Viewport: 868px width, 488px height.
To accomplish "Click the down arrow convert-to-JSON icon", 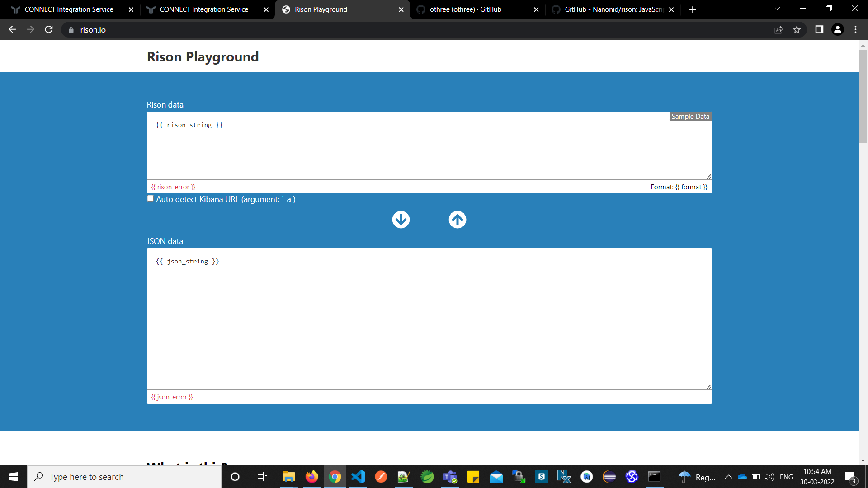I will 401,220.
